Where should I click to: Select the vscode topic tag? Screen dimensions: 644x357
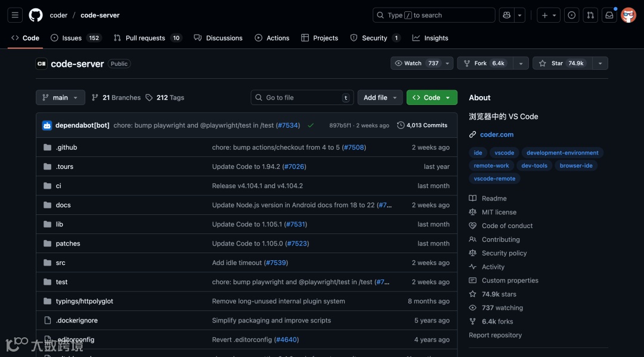click(x=504, y=153)
